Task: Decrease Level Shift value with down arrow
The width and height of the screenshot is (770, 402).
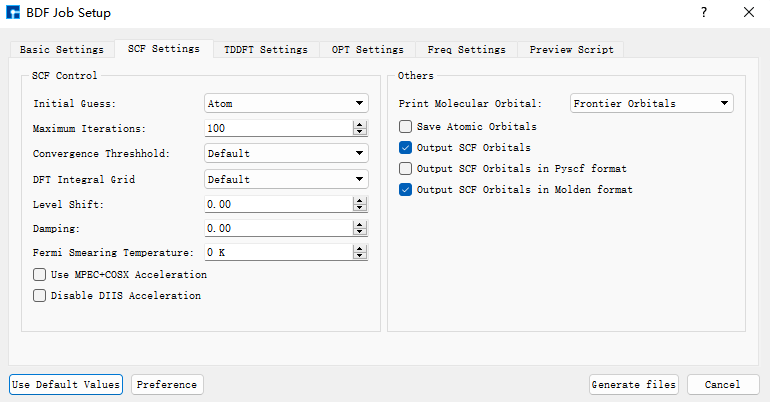Action: 360,208
